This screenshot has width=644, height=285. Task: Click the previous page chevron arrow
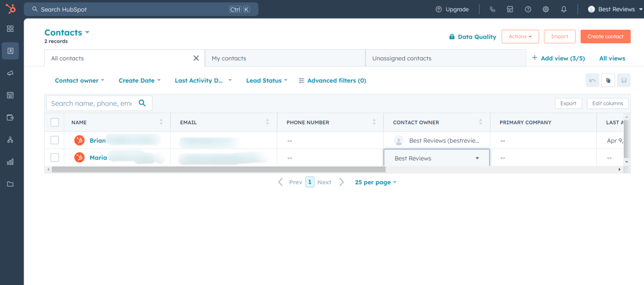click(x=280, y=182)
